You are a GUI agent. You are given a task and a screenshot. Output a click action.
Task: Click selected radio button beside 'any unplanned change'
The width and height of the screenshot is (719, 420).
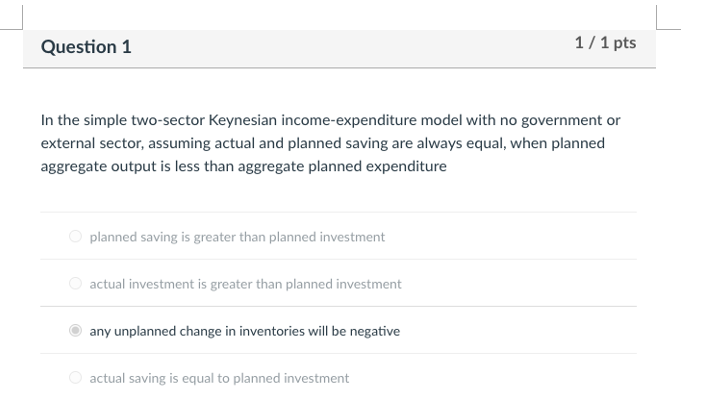point(75,331)
